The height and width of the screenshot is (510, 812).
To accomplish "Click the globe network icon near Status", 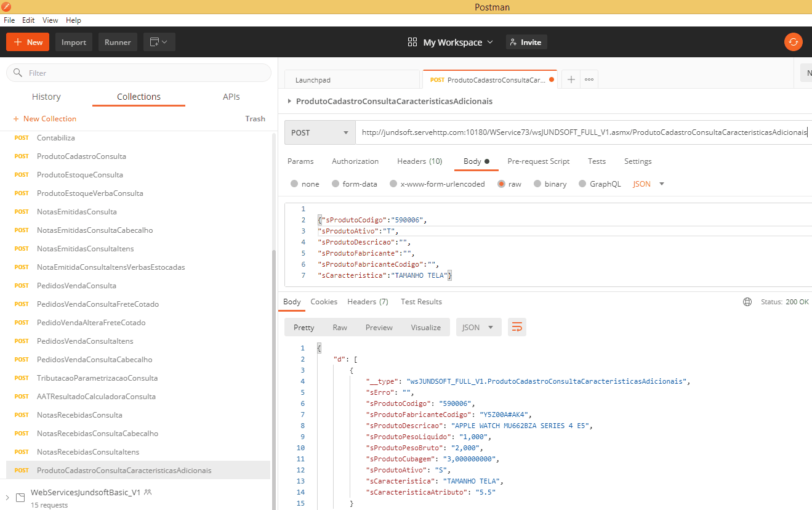I will (x=747, y=302).
